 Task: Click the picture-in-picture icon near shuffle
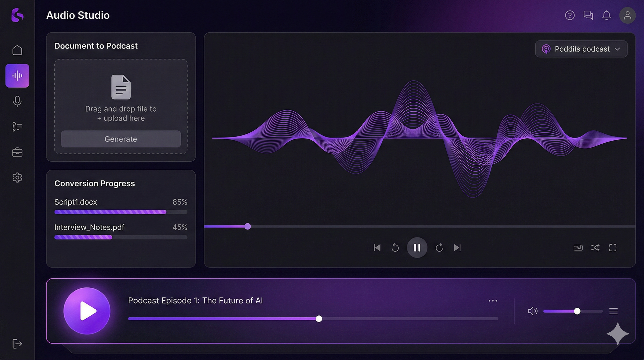tap(578, 247)
